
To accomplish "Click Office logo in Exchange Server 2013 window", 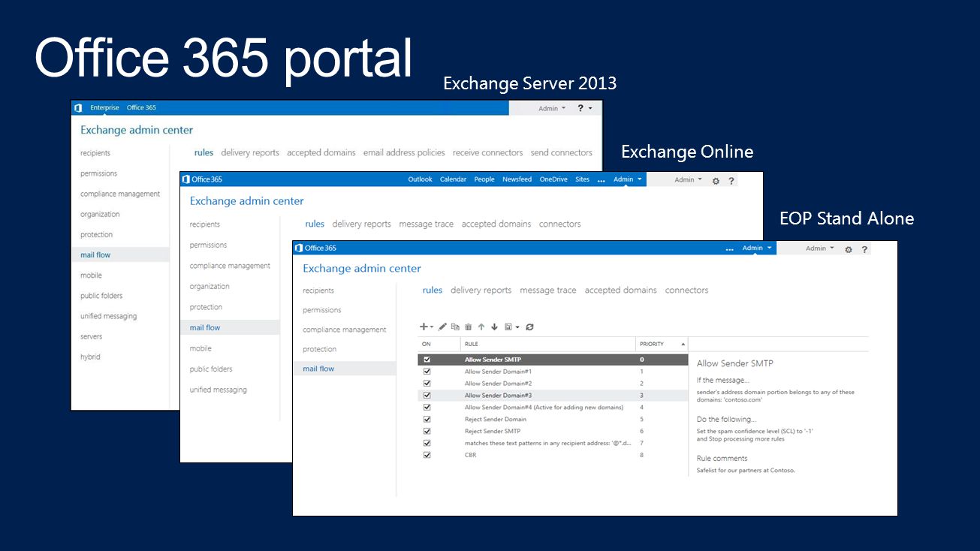I will point(78,108).
